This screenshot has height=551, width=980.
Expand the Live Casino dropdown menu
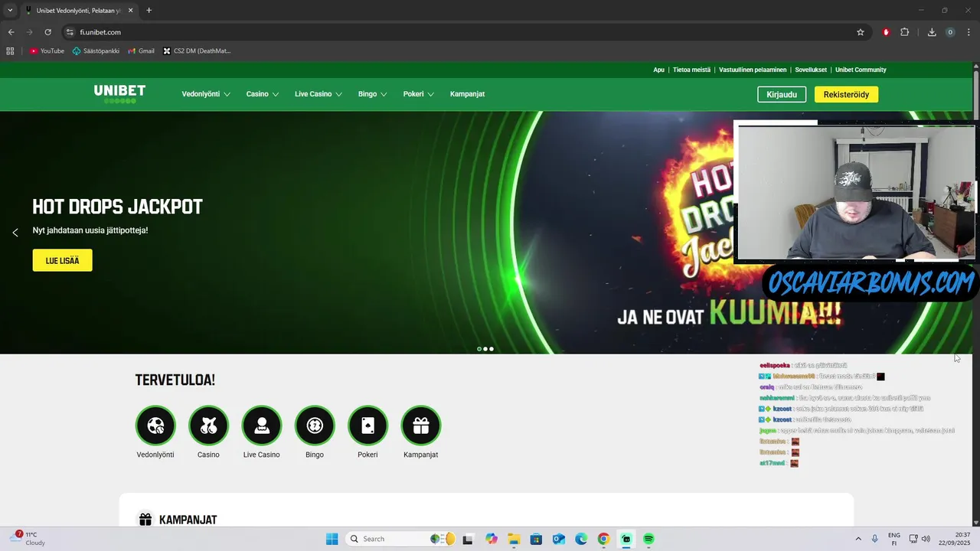pyautogui.click(x=318, y=94)
